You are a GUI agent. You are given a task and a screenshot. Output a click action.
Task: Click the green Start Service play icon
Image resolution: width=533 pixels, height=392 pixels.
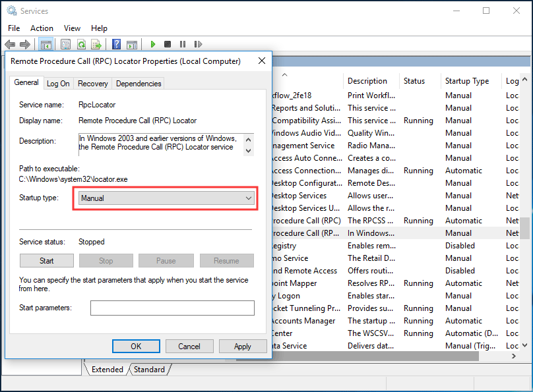click(x=153, y=44)
